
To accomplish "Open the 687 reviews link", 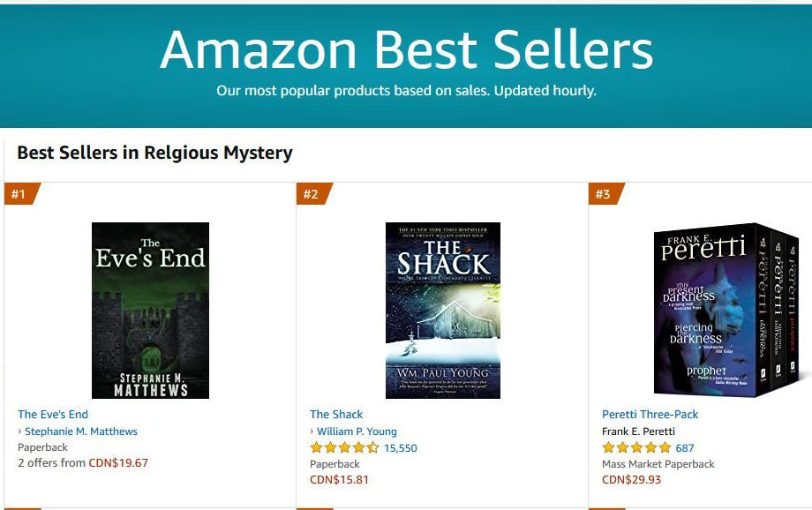I will tap(685, 448).
